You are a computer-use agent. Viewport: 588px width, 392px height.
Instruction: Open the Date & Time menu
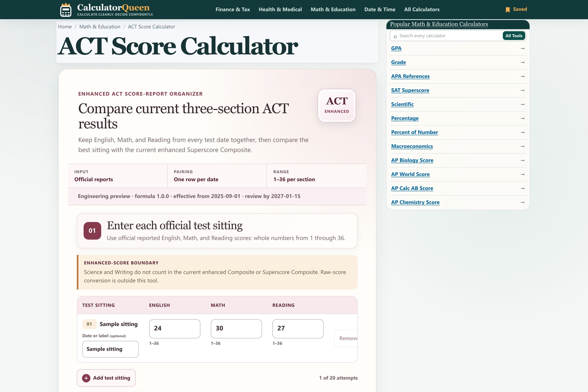click(x=380, y=10)
